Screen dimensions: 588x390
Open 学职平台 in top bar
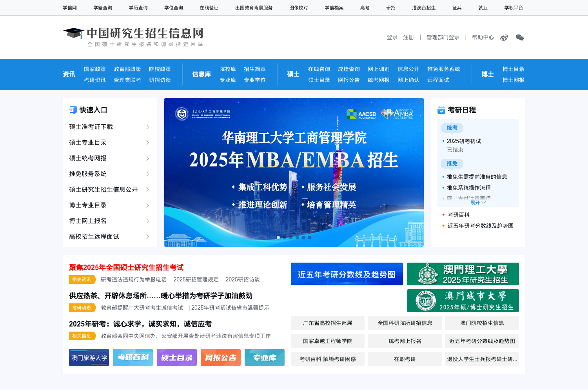pos(514,8)
